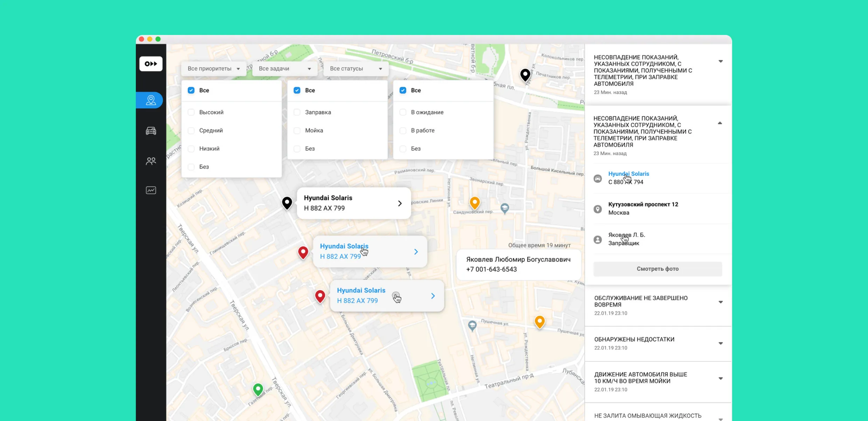Check the В работе status checkbox
868x421 pixels.
[403, 130]
